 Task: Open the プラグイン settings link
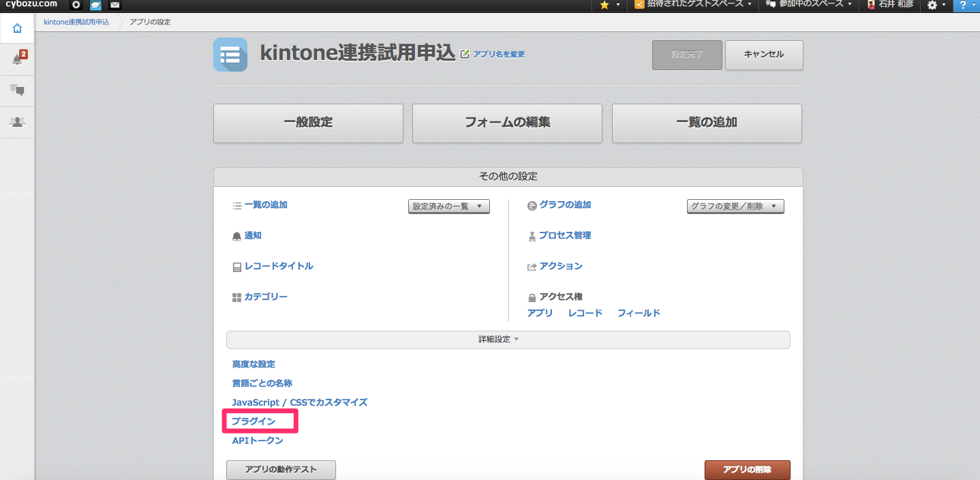pos(254,421)
